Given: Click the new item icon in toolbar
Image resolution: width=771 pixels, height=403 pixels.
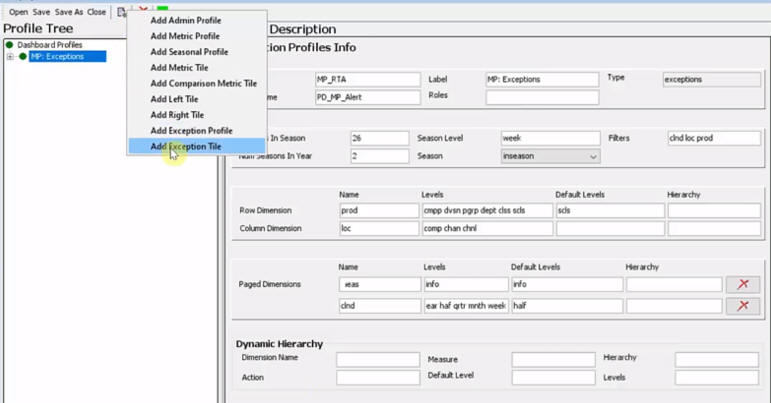Looking at the screenshot, I should [121, 12].
